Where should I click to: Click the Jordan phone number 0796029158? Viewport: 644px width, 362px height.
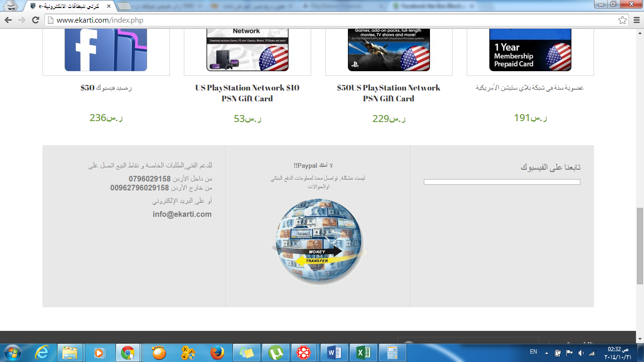tap(149, 179)
